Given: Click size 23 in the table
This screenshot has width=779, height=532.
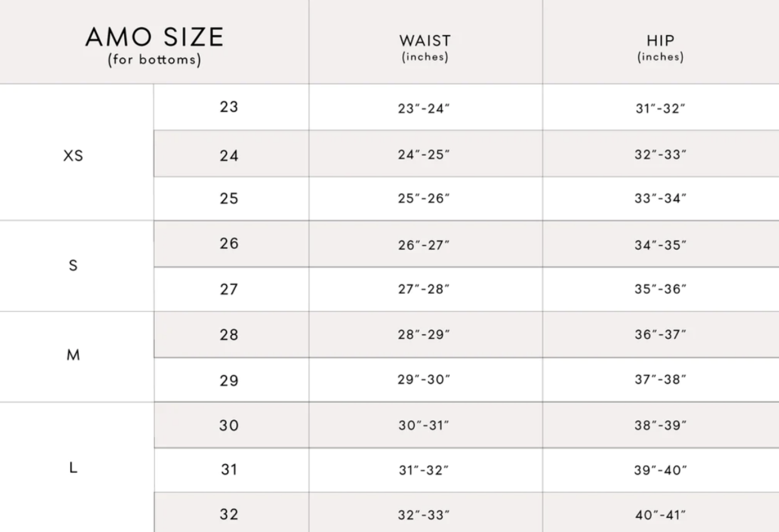Looking at the screenshot, I should [229, 107].
